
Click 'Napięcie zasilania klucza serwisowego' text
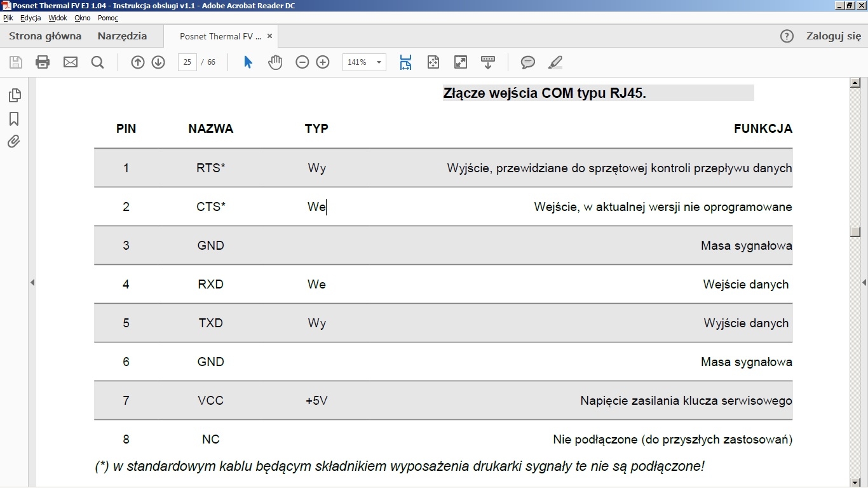point(686,400)
